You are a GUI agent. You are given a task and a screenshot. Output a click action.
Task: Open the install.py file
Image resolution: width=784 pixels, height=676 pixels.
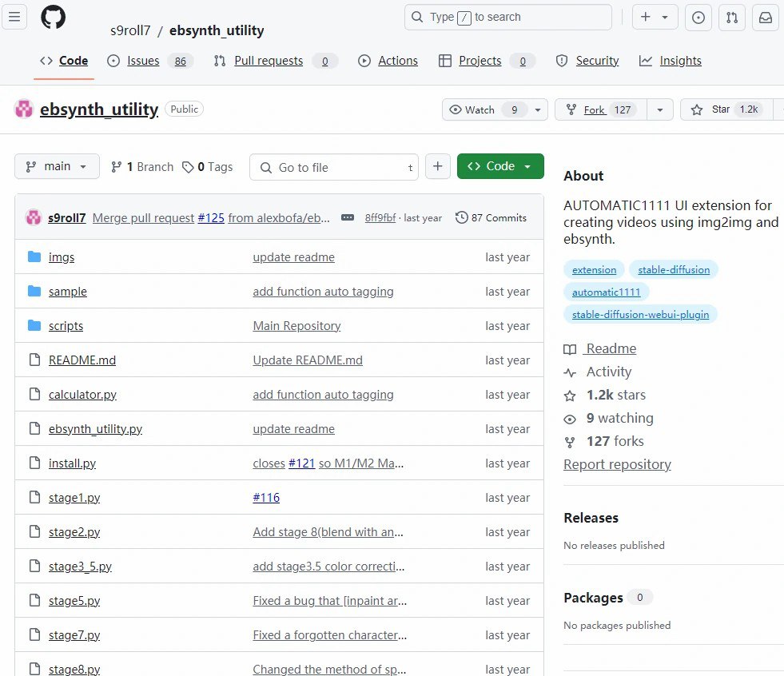72,463
